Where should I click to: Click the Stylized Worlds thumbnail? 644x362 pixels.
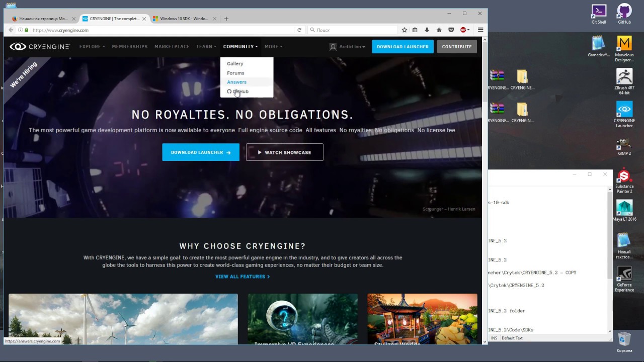422,319
